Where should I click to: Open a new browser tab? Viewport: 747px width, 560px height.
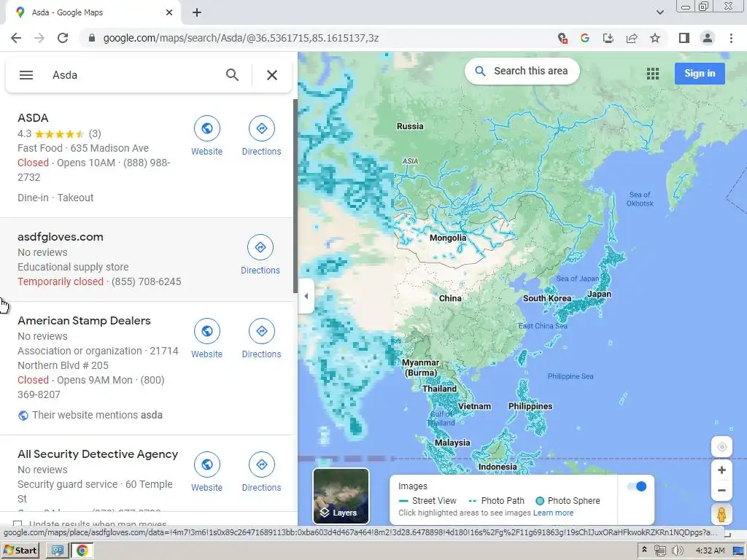[x=197, y=13]
